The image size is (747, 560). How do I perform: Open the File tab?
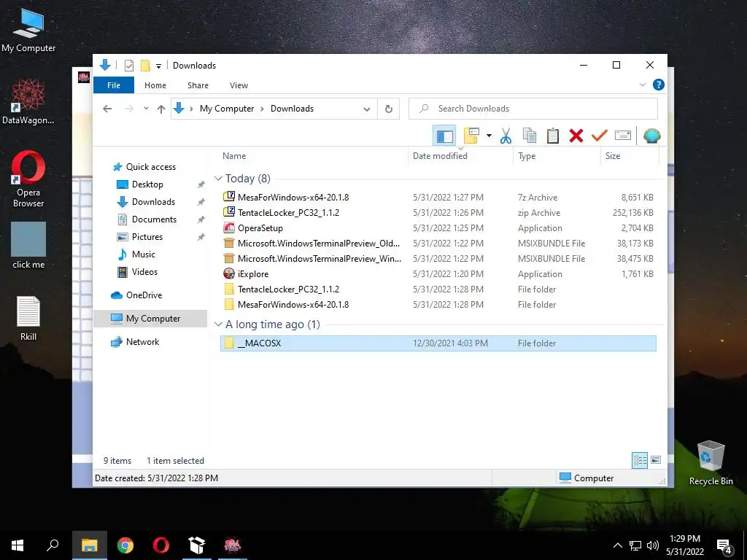(x=113, y=85)
